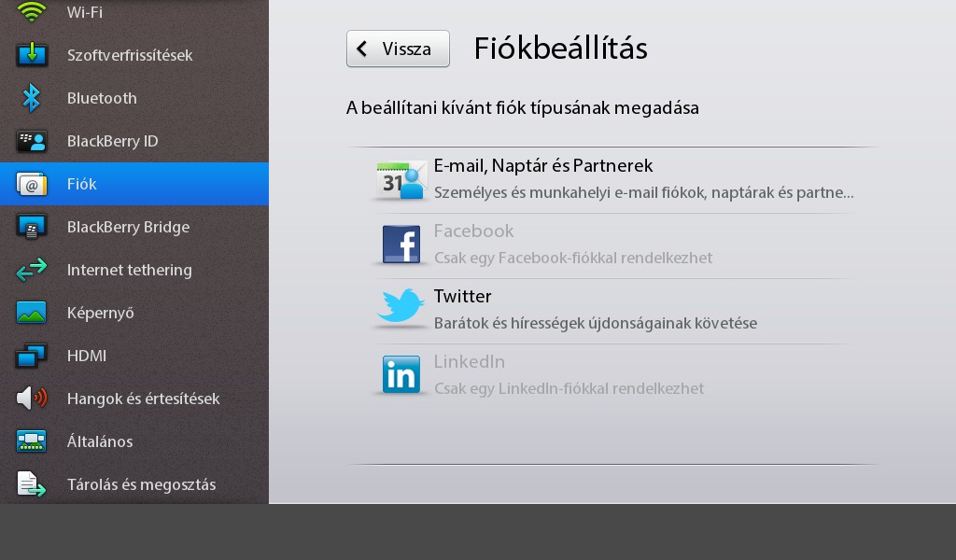Select the highlighted Fiók entry

134,184
